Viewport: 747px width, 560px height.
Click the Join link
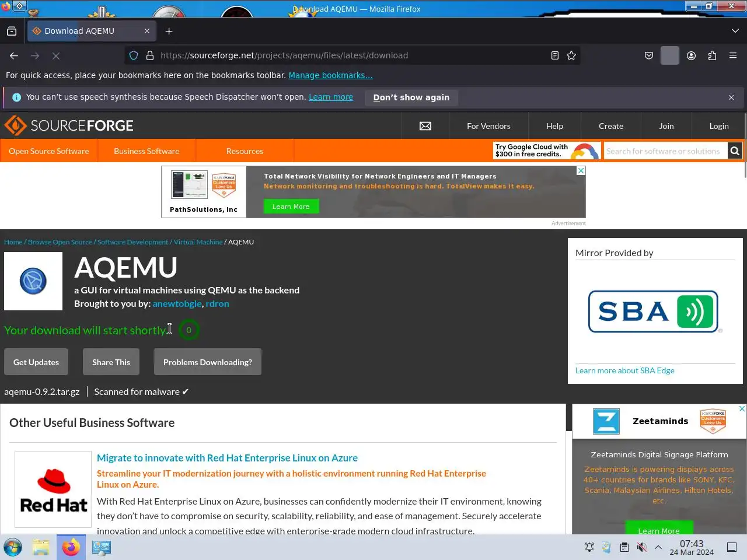(666, 126)
